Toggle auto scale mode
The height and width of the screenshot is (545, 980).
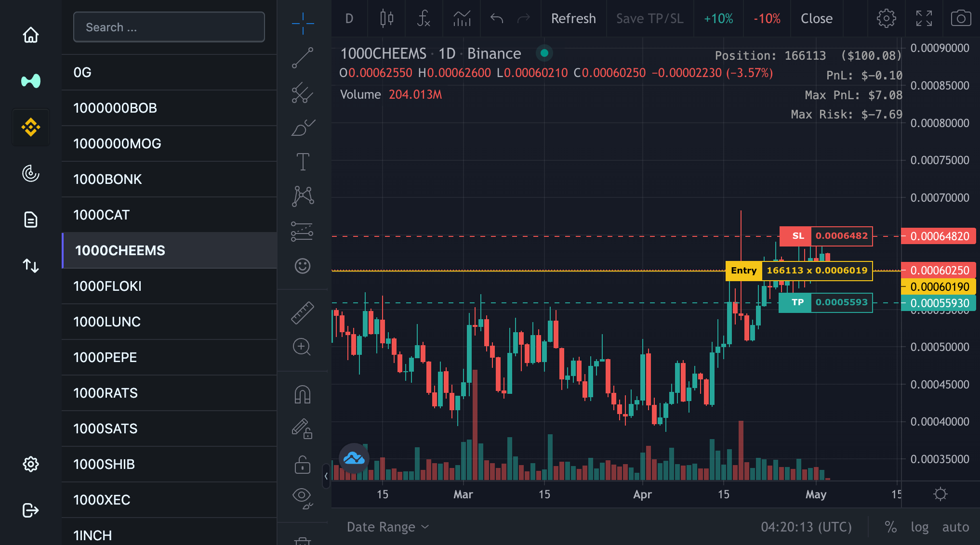tap(955, 527)
